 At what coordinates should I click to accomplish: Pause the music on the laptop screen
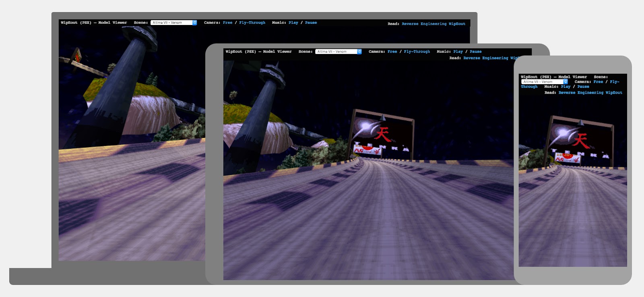(x=311, y=23)
